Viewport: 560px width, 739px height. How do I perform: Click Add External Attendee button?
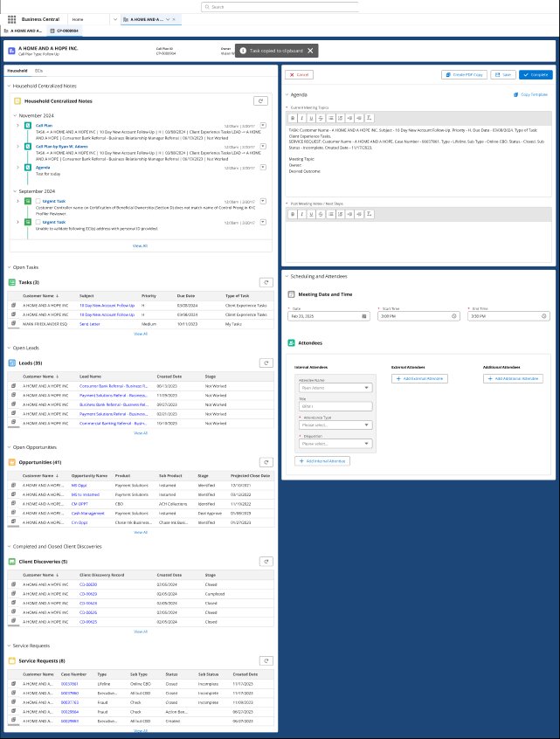coord(419,378)
